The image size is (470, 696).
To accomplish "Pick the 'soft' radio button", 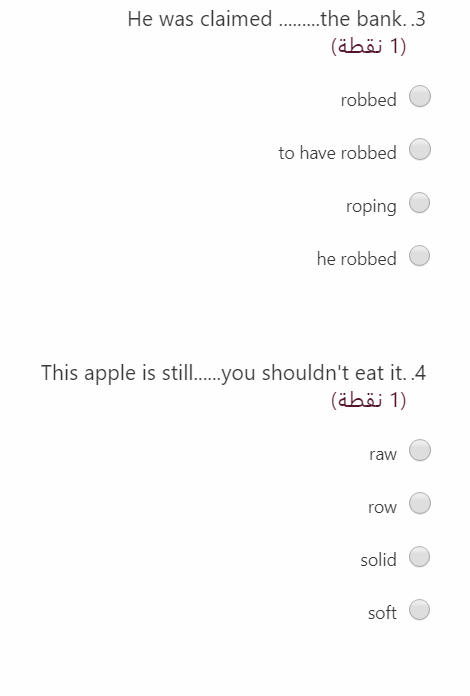I will [419, 609].
